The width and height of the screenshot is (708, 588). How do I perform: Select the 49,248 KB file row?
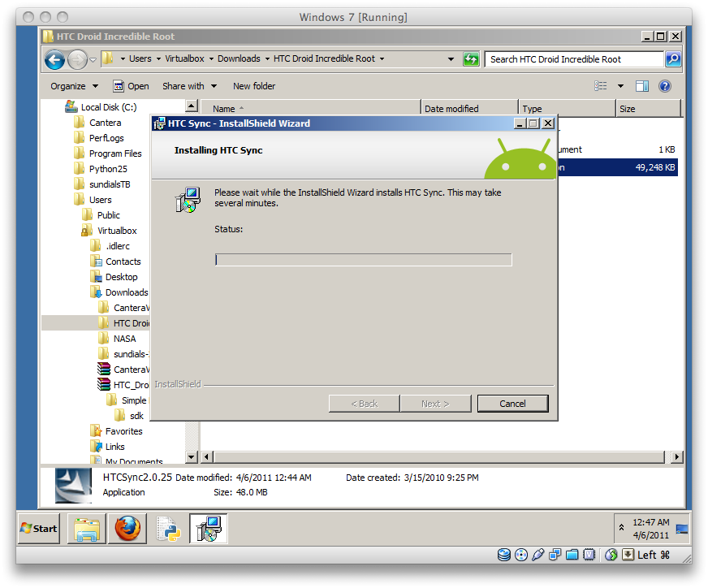618,167
